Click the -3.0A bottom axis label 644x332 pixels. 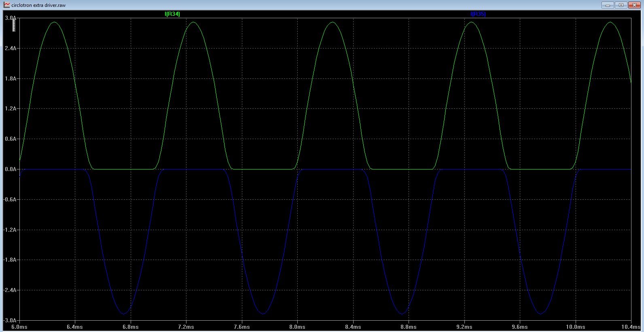point(10,321)
